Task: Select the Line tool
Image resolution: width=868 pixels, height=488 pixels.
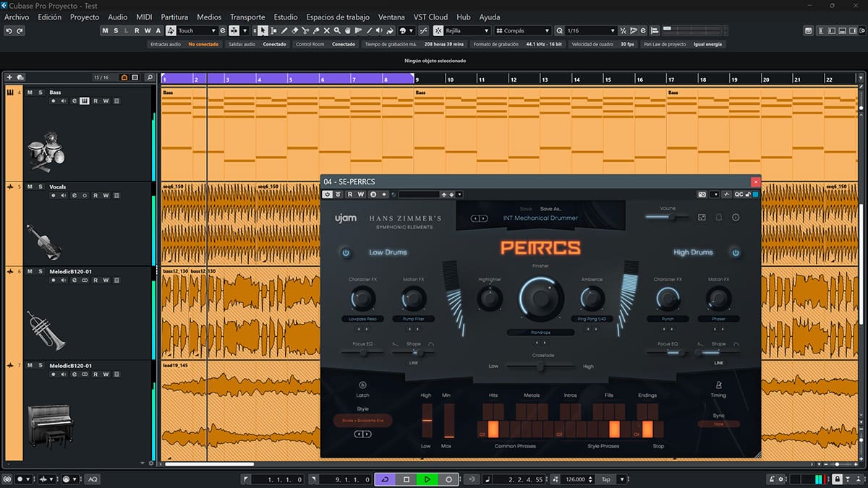Action: [370, 31]
